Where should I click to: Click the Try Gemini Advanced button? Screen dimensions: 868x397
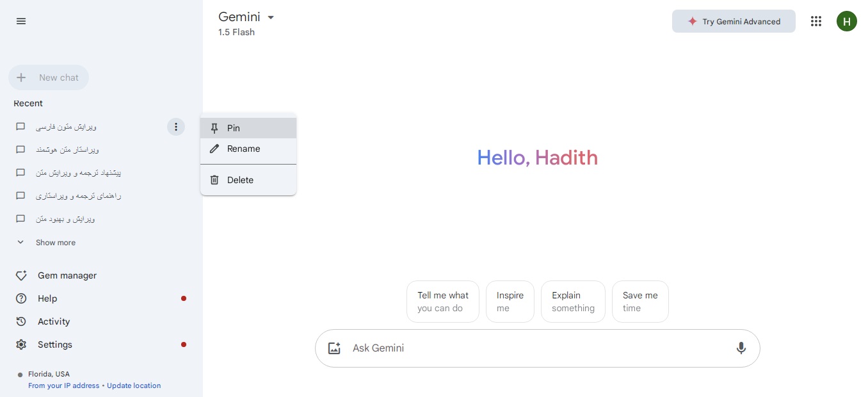[734, 21]
